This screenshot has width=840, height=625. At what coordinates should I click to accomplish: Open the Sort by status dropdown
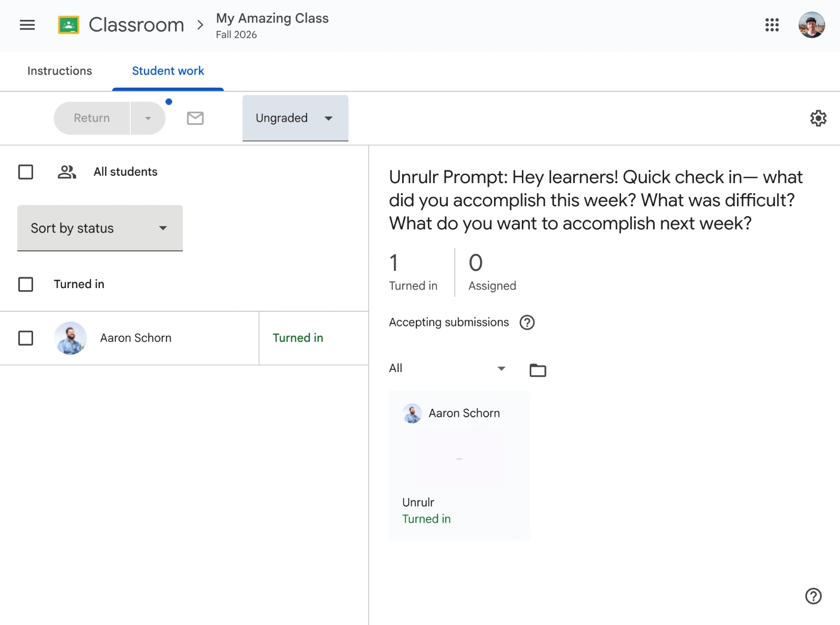click(100, 228)
